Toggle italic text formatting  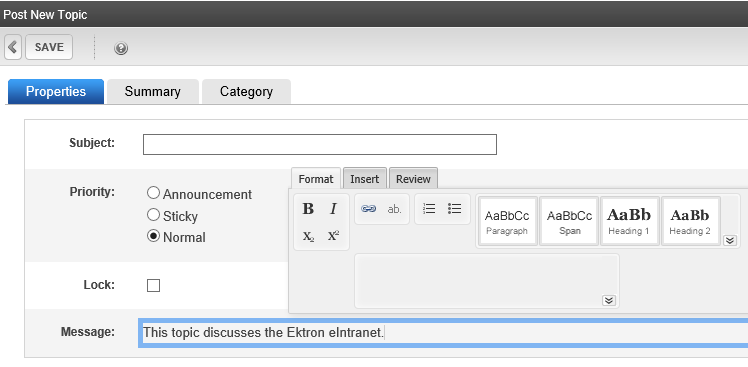pyautogui.click(x=333, y=209)
